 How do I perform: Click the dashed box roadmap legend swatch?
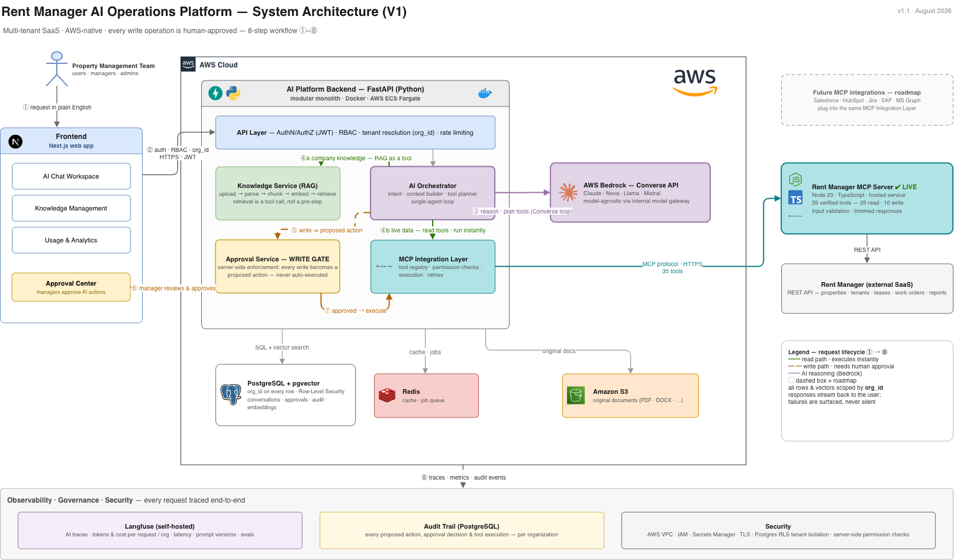tap(791, 380)
